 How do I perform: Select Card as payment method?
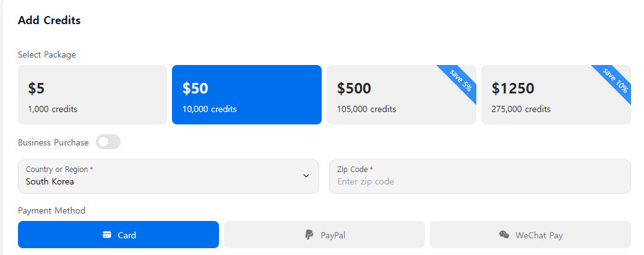pyautogui.click(x=118, y=235)
